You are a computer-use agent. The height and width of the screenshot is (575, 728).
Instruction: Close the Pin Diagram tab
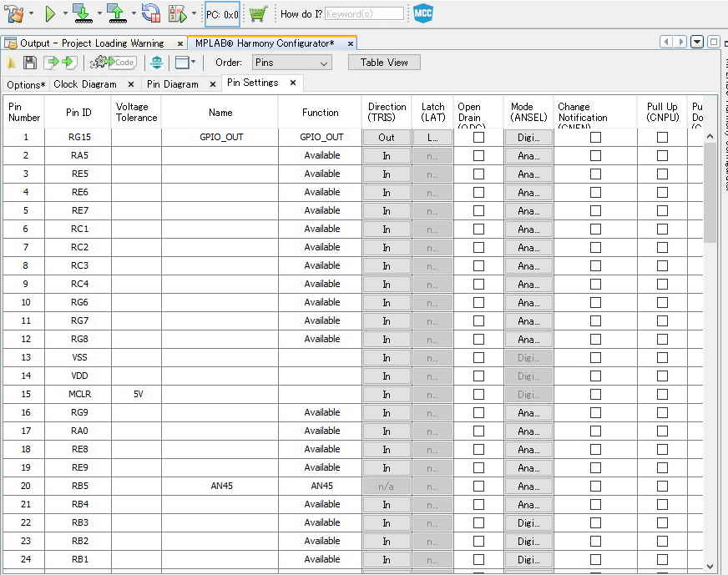[213, 84]
